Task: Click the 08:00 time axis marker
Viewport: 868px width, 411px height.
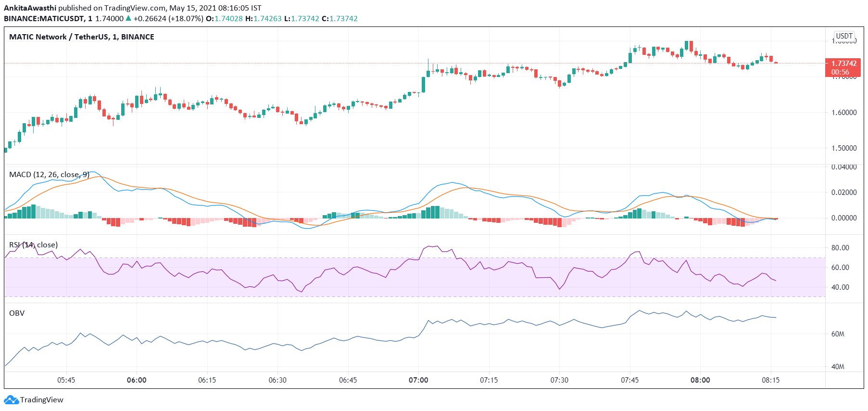Action: 700,380
